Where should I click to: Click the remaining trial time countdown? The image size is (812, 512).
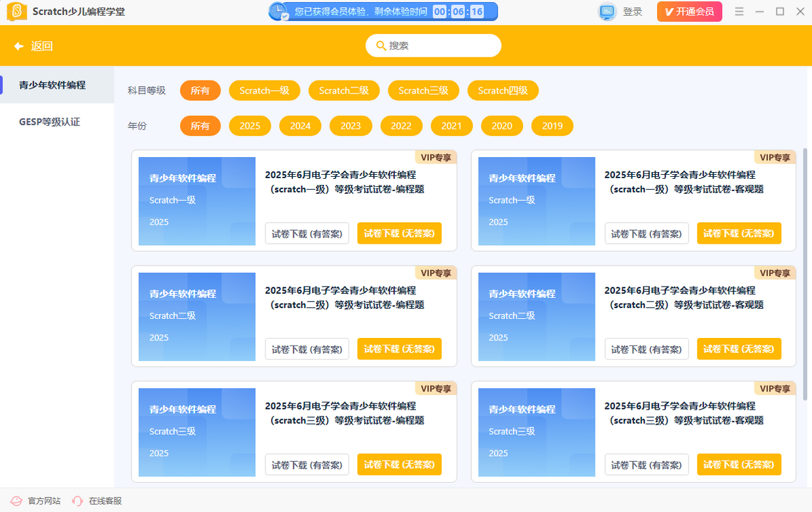click(x=458, y=12)
